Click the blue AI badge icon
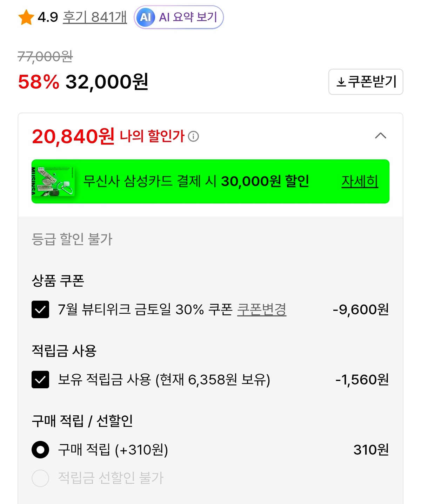The width and height of the screenshot is (421, 504). click(x=146, y=17)
